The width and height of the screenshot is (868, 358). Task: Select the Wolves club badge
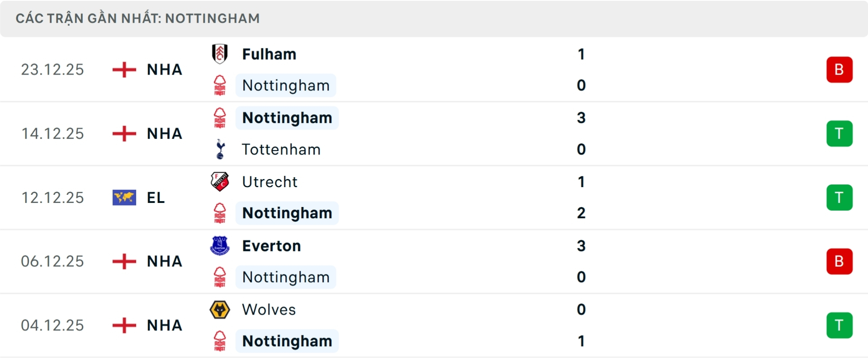(220, 310)
